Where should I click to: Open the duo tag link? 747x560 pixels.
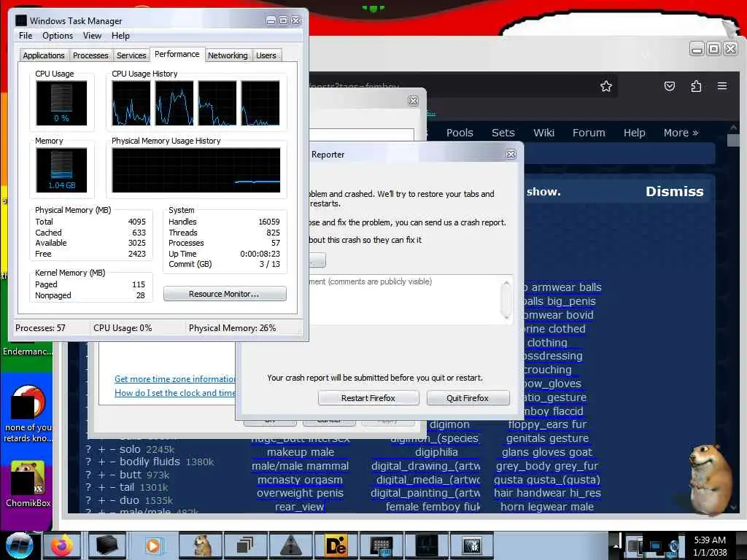[130, 500]
